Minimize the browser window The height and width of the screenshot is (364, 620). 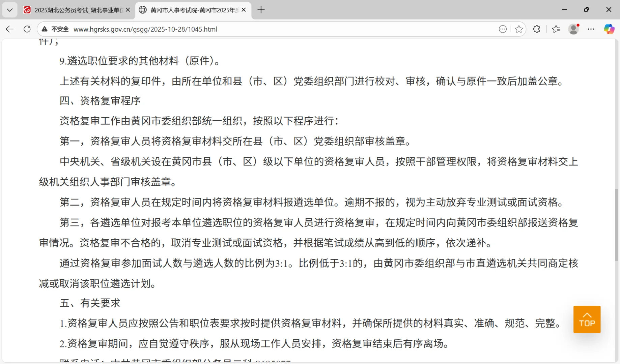(564, 10)
